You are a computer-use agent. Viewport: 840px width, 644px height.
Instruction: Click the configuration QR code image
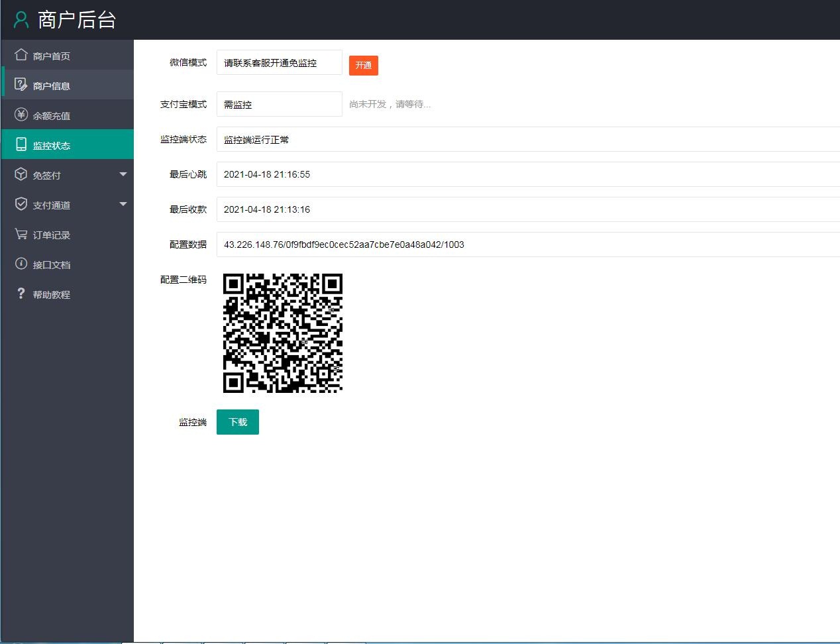(x=283, y=333)
